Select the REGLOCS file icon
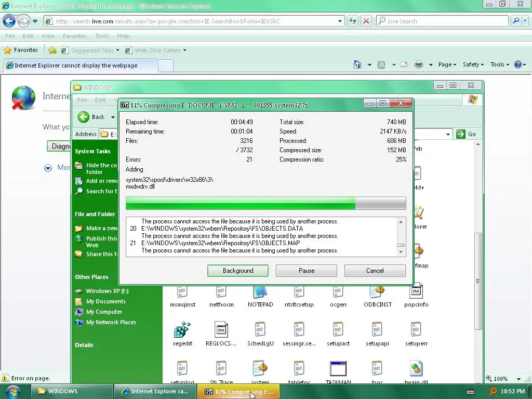The height and width of the screenshot is (399, 532). click(221, 334)
